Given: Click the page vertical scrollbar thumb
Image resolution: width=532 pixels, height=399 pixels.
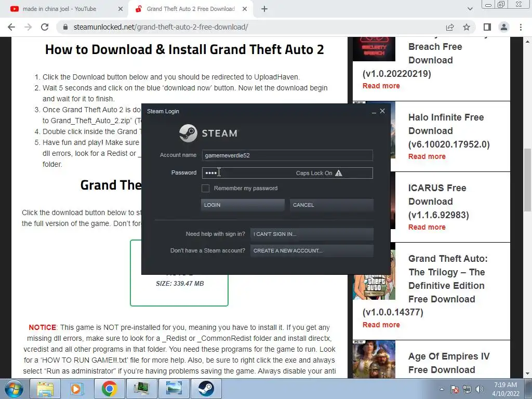Looking at the screenshot, I should [x=528, y=180].
